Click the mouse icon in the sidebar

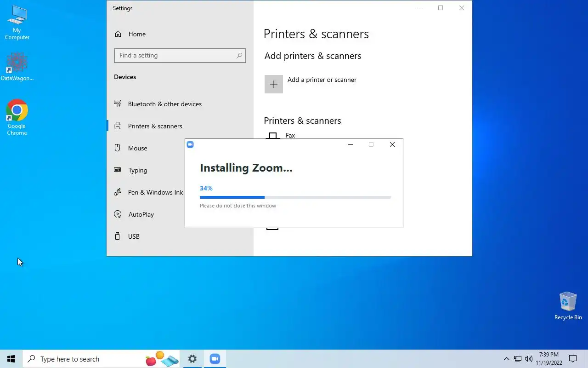pyautogui.click(x=118, y=148)
